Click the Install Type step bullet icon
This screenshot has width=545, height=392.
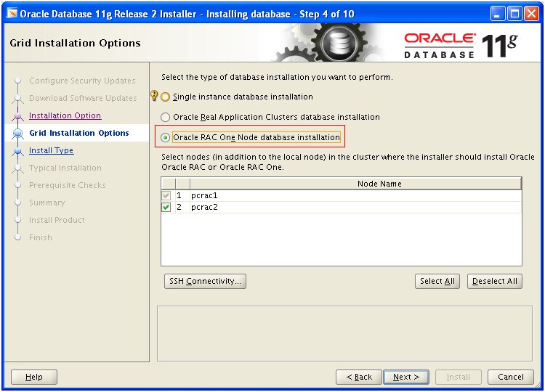click(x=17, y=151)
